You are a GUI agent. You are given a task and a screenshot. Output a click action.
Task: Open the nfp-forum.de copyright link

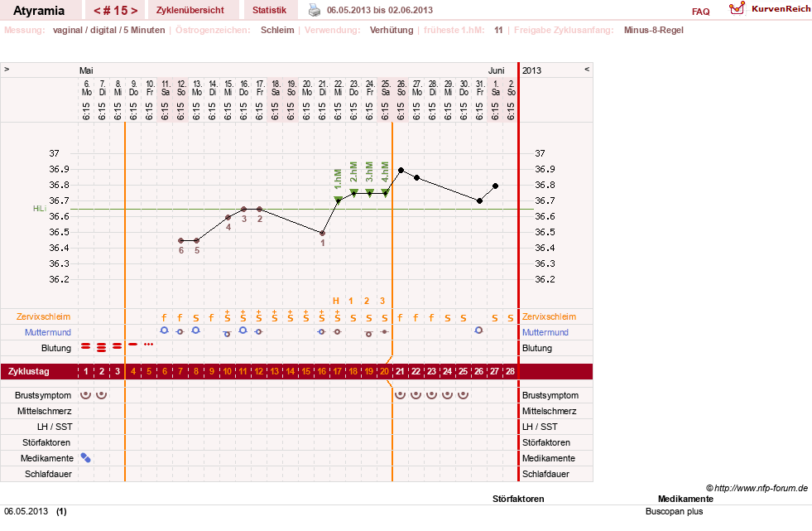tap(757, 488)
